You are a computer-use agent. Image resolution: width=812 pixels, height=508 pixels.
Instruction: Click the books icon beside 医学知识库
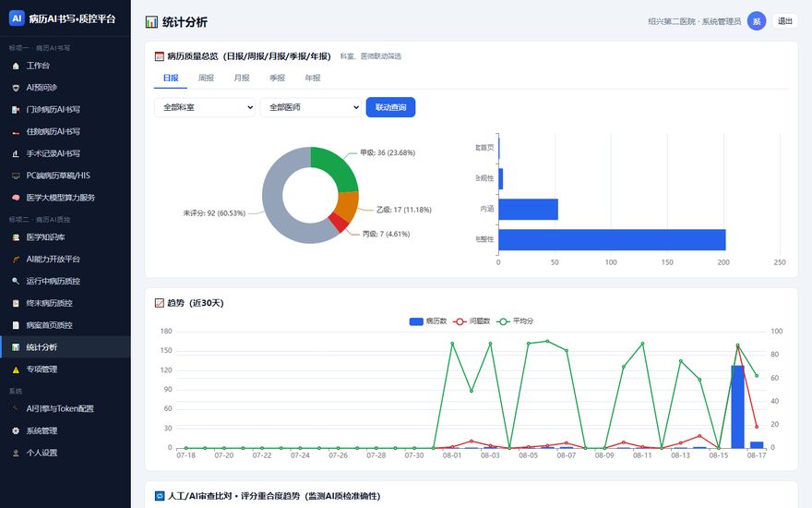click(x=16, y=237)
